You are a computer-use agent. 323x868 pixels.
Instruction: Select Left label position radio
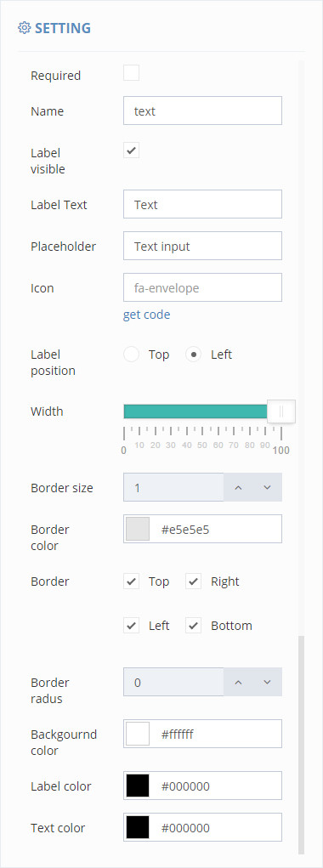pyautogui.click(x=193, y=355)
